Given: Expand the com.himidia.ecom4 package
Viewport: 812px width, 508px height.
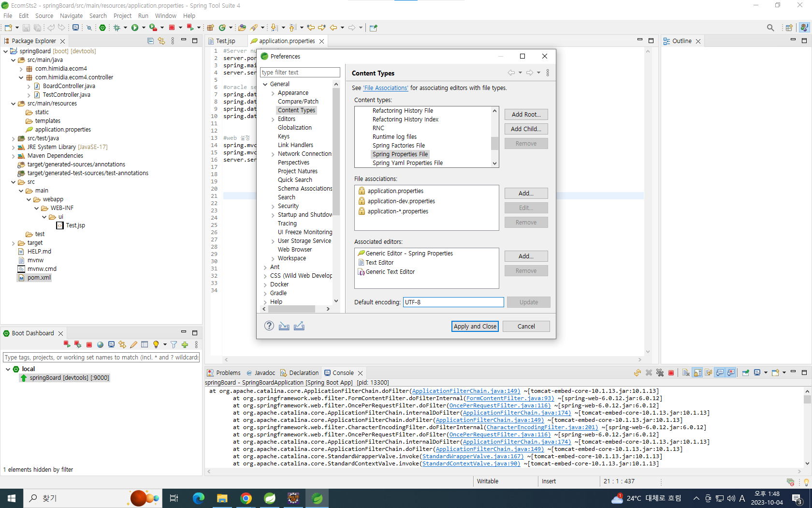Looking at the screenshot, I should (x=21, y=69).
